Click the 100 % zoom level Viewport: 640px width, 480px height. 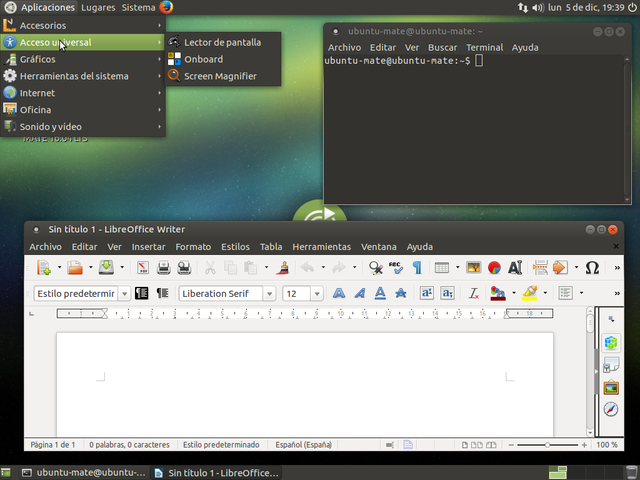click(x=607, y=445)
